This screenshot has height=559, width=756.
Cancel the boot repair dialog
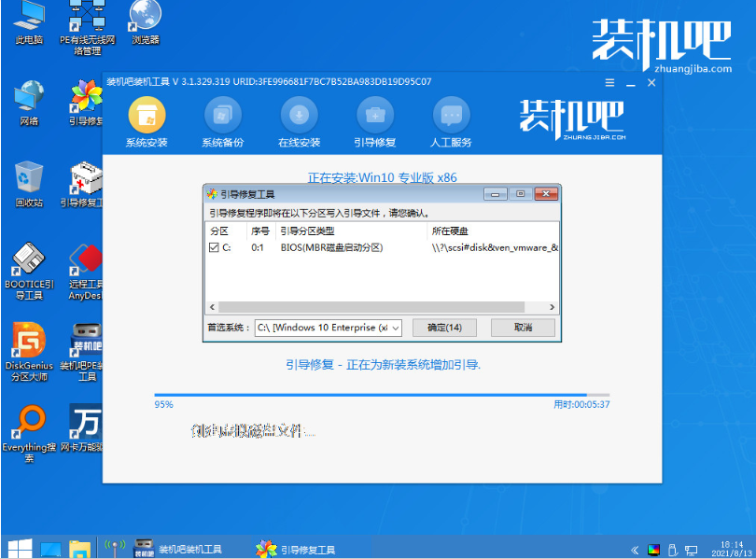point(523,328)
